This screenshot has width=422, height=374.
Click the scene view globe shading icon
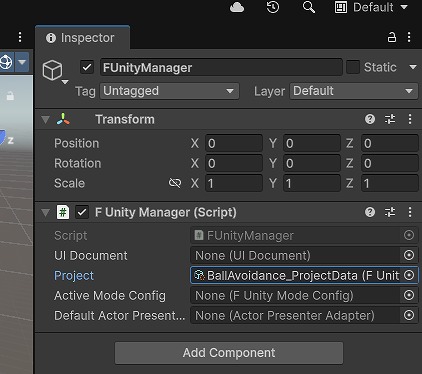(x=7, y=62)
